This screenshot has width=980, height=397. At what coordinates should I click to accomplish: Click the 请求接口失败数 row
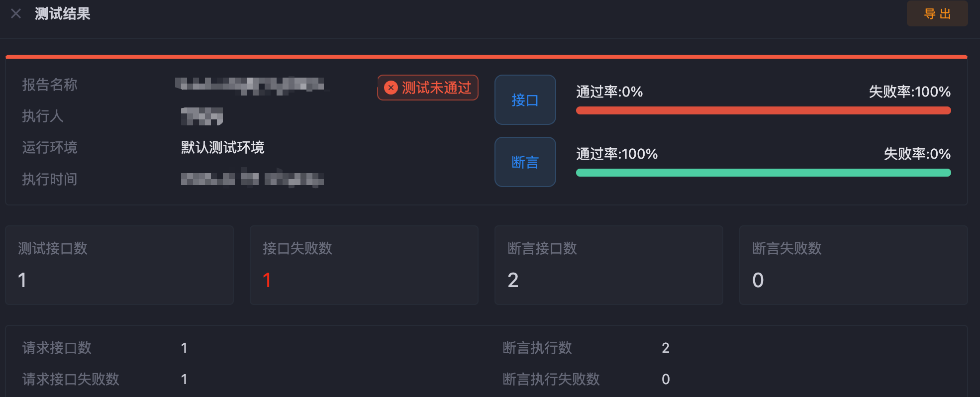[x=246, y=379]
